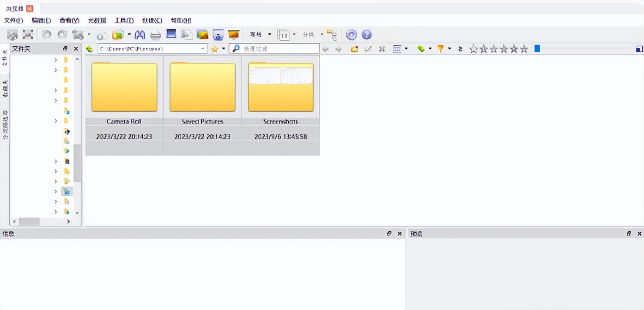Click the 布局 layout button
This screenshot has height=310, width=644.
[255, 35]
